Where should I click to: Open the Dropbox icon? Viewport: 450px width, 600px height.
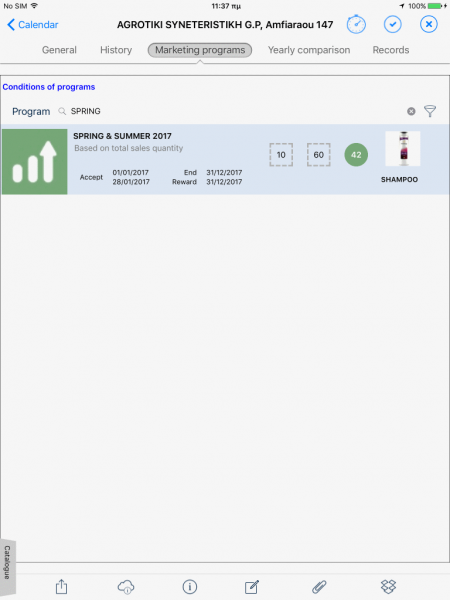pyautogui.click(x=388, y=586)
